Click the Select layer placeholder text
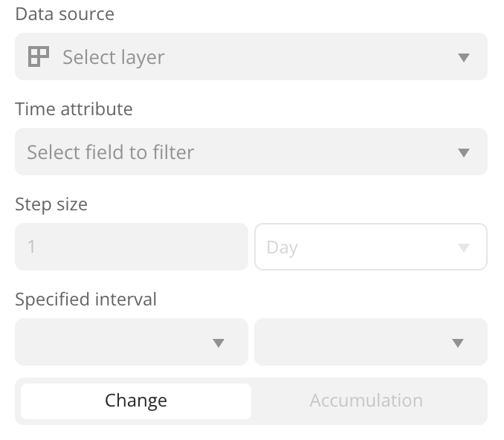Screen dimensions: 504x440 [114, 57]
